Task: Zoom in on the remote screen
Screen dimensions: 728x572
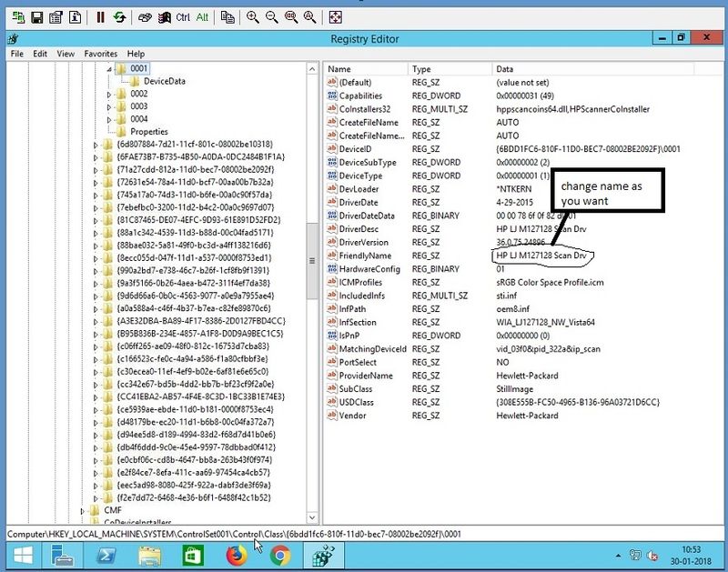Action: 250,15
